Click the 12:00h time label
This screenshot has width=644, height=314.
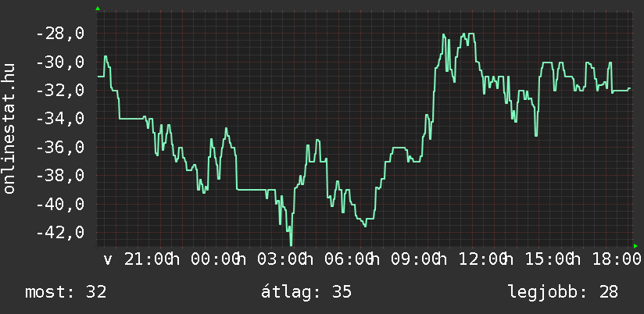point(481,259)
